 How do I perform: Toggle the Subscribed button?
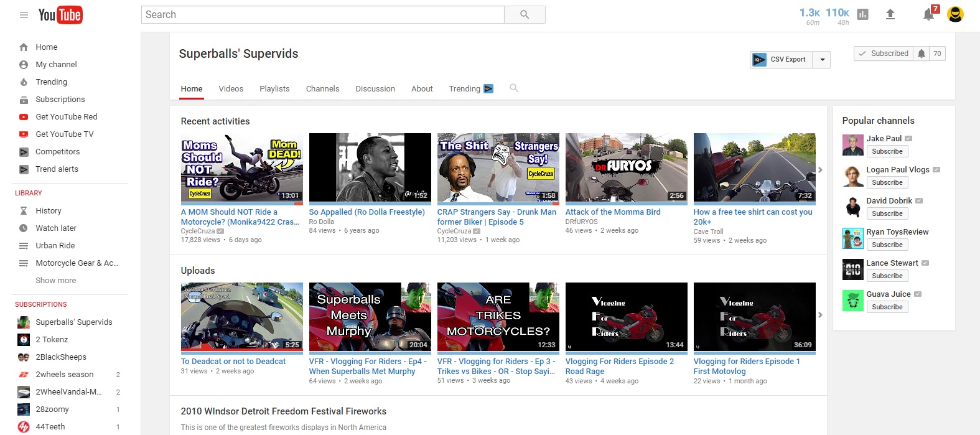884,54
